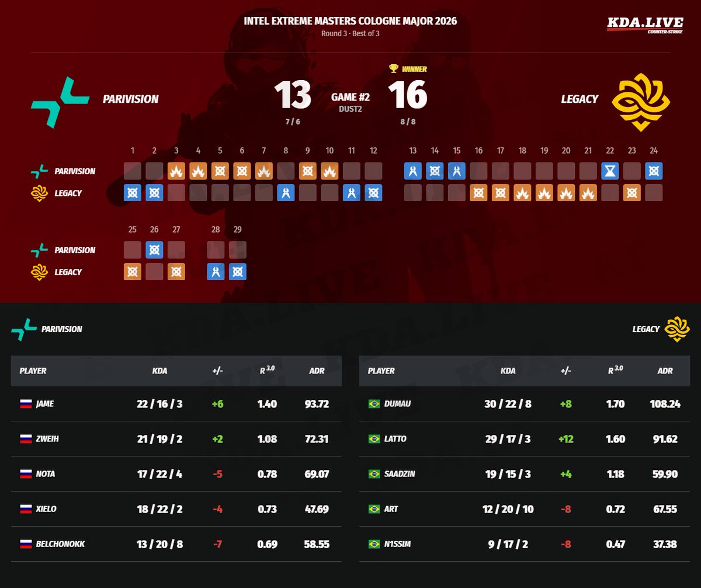
Task: Click the Brazilian flag beside DUMAU
Action: point(374,404)
